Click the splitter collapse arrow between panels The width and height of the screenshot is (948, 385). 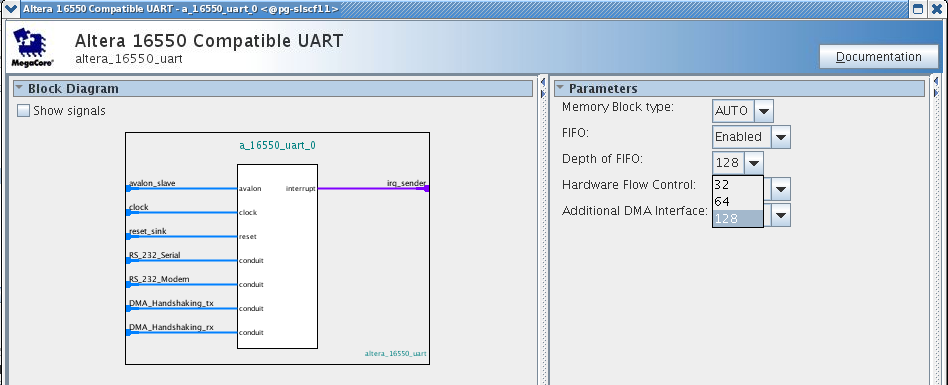(x=543, y=81)
